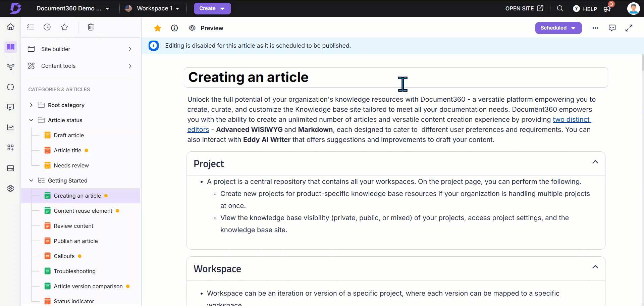The image size is (644, 306).
Task: Collapse the Getting Started category
Action: [x=31, y=181]
